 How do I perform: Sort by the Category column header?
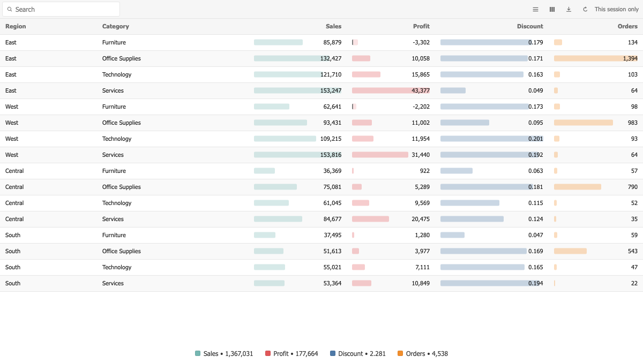(116, 26)
